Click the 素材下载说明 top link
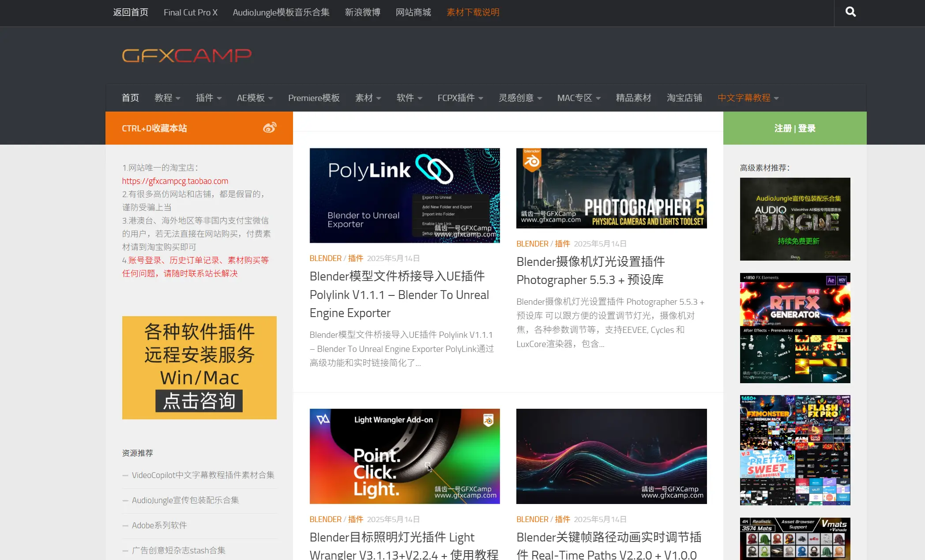Viewport: 925px width, 560px height. coord(473,12)
